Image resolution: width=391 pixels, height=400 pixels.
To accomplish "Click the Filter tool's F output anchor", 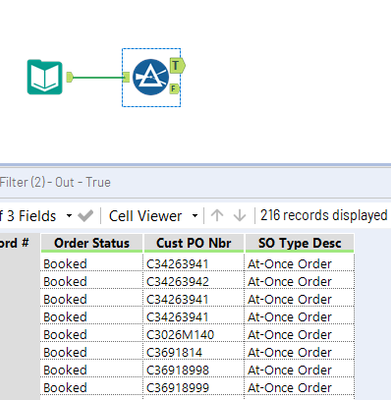I will [x=174, y=89].
